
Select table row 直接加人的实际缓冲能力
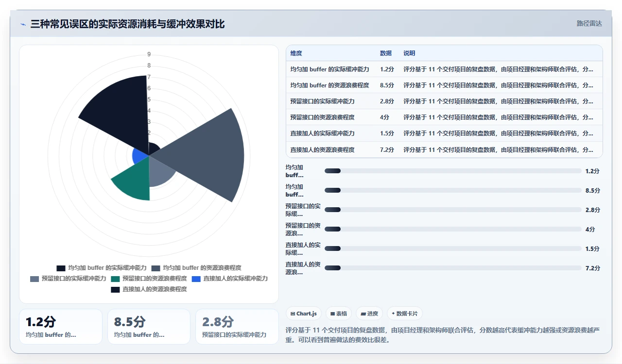pyautogui.click(x=444, y=133)
